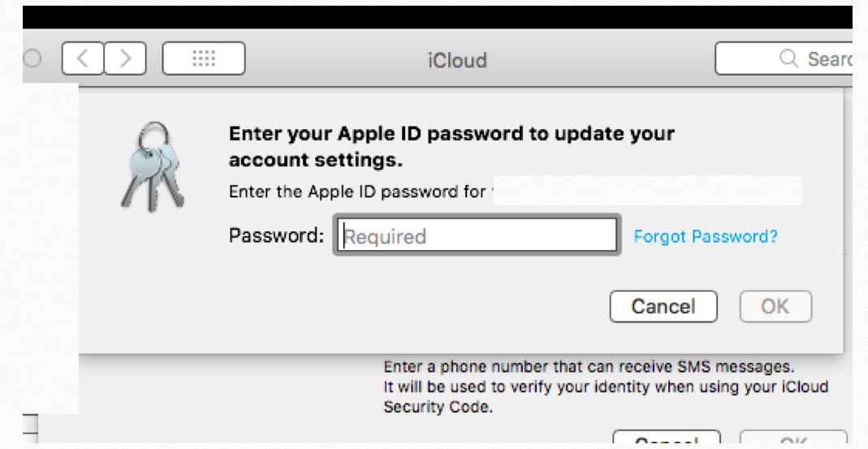Click the 'Enter the Apple ID password for' text

(x=358, y=192)
